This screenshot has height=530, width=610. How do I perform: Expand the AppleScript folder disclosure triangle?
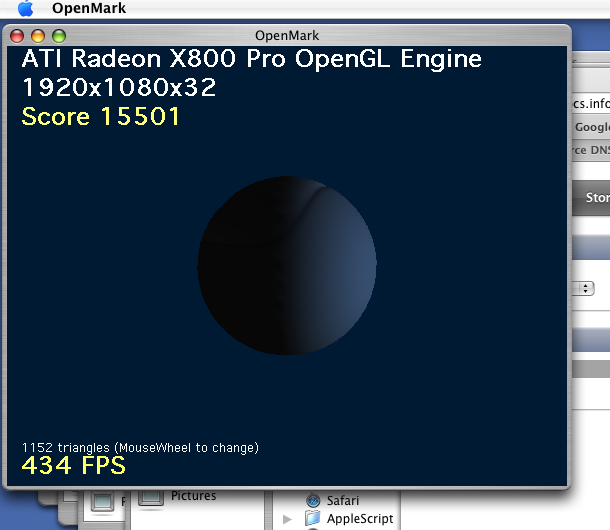tap(287, 519)
